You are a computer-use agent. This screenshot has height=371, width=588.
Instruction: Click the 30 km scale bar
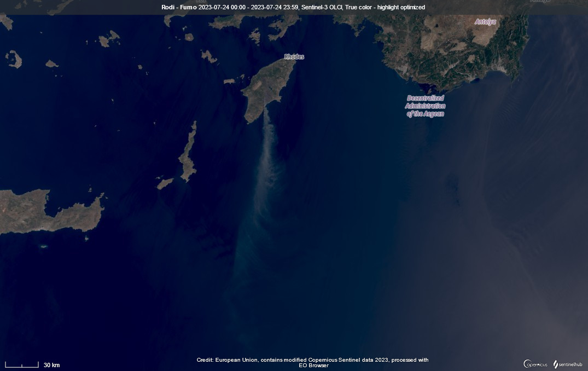point(22,364)
